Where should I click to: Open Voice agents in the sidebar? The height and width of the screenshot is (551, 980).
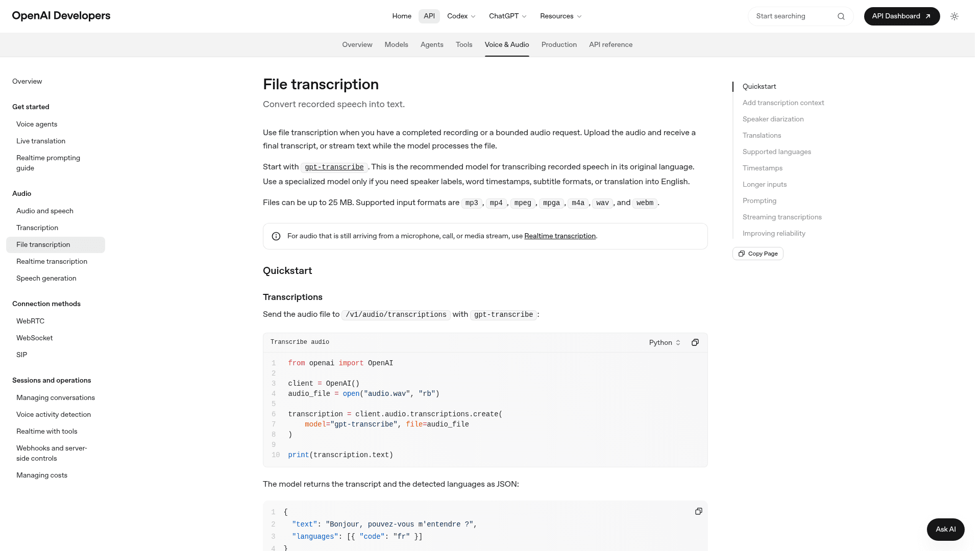click(37, 124)
